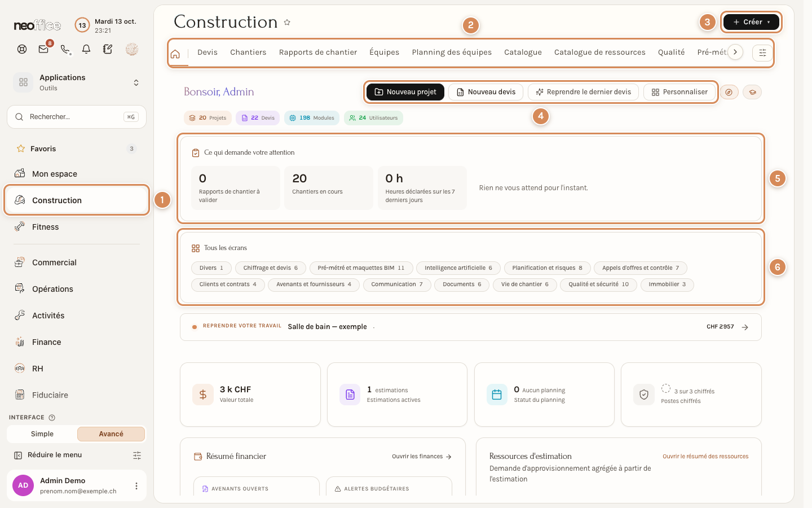Click the Nouveau projet button

pos(405,92)
